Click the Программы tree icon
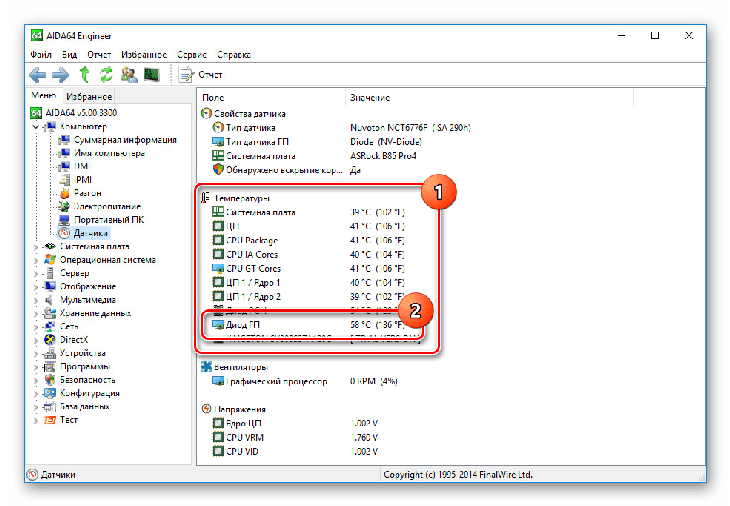The height and width of the screenshot is (506, 730). 50,367
